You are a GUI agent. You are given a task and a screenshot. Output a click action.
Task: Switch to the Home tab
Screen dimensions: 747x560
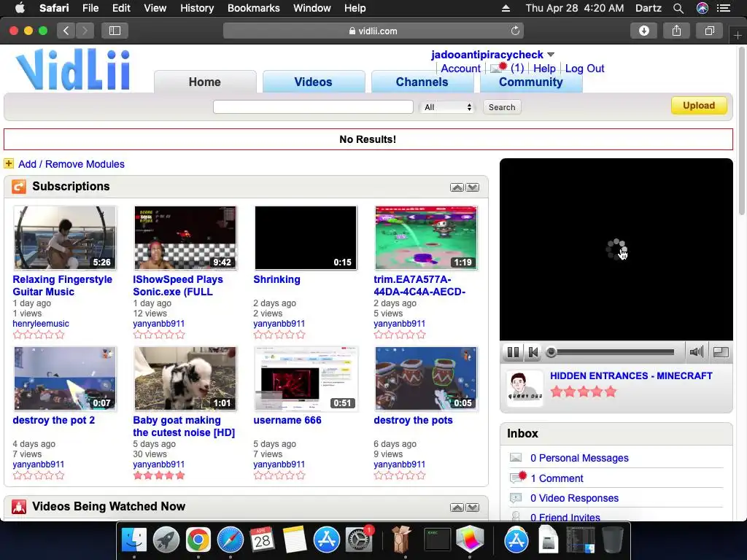[x=205, y=82]
